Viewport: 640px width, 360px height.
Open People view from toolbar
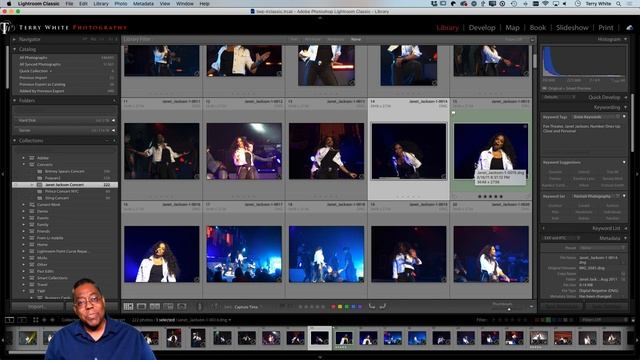182,307
